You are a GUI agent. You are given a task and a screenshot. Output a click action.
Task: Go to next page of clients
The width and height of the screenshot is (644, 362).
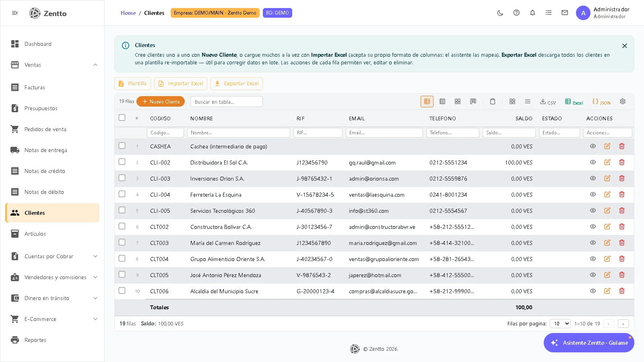point(623,323)
